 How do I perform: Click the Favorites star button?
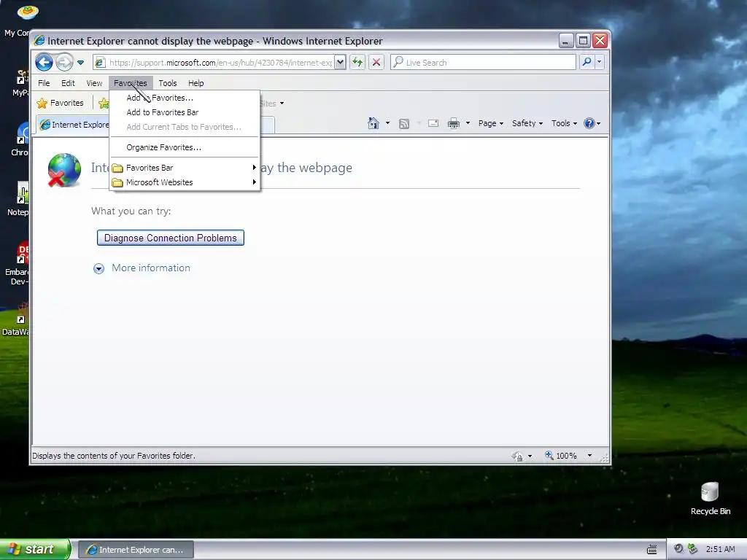(61, 103)
